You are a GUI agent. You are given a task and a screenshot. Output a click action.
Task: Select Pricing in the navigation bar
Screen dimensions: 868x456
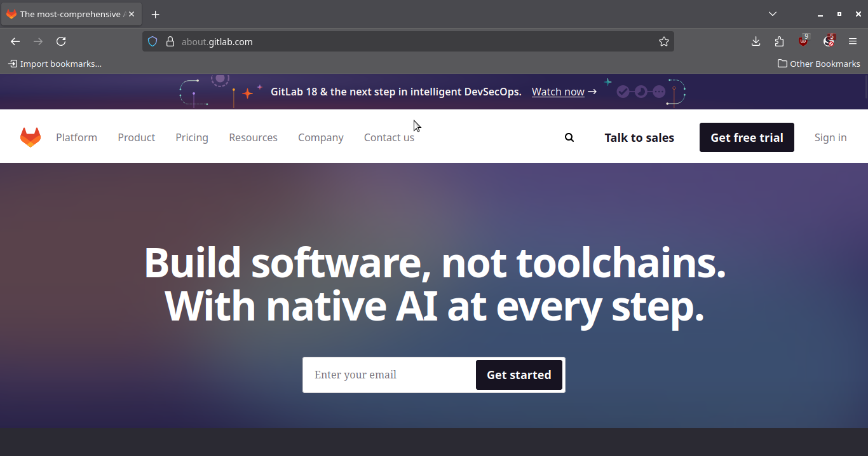coord(192,137)
